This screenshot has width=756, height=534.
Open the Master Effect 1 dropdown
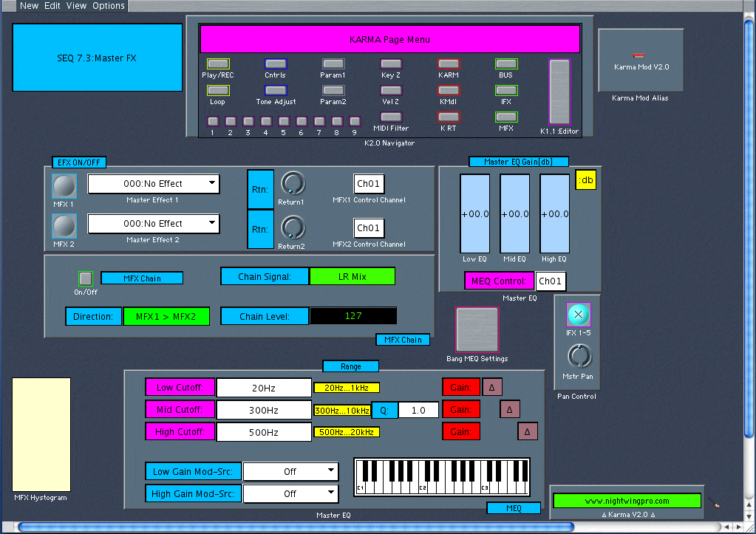click(x=154, y=184)
